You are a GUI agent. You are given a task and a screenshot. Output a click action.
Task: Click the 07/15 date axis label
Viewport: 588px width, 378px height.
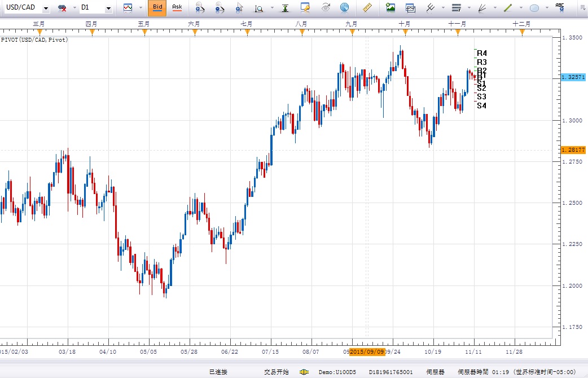[270, 351]
